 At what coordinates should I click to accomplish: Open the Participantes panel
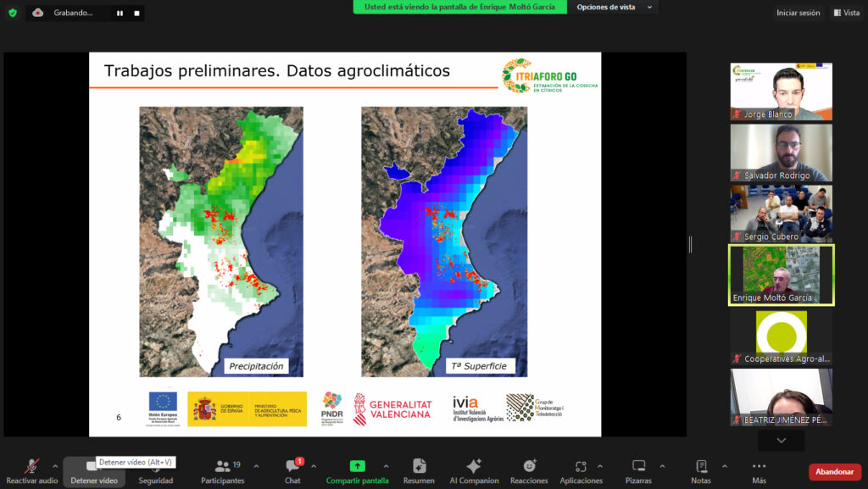pos(223,472)
